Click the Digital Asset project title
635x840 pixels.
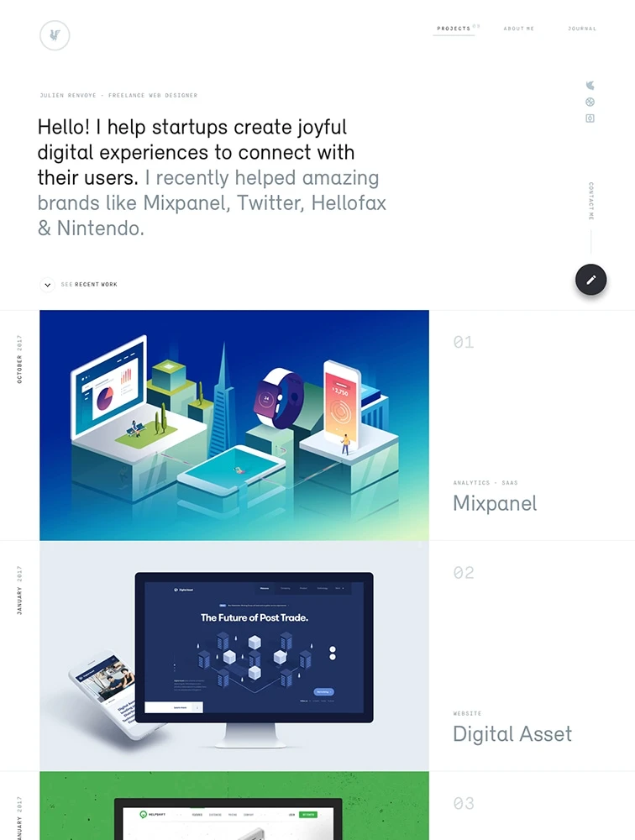tap(512, 734)
